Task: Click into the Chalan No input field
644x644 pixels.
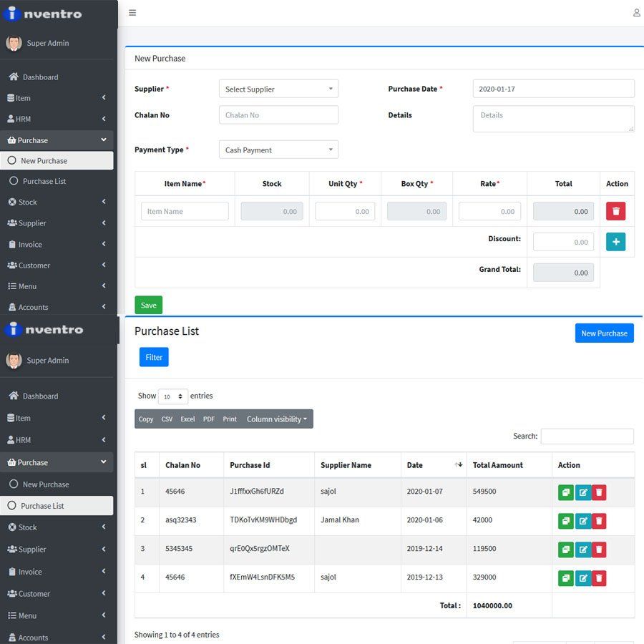Action: click(278, 115)
